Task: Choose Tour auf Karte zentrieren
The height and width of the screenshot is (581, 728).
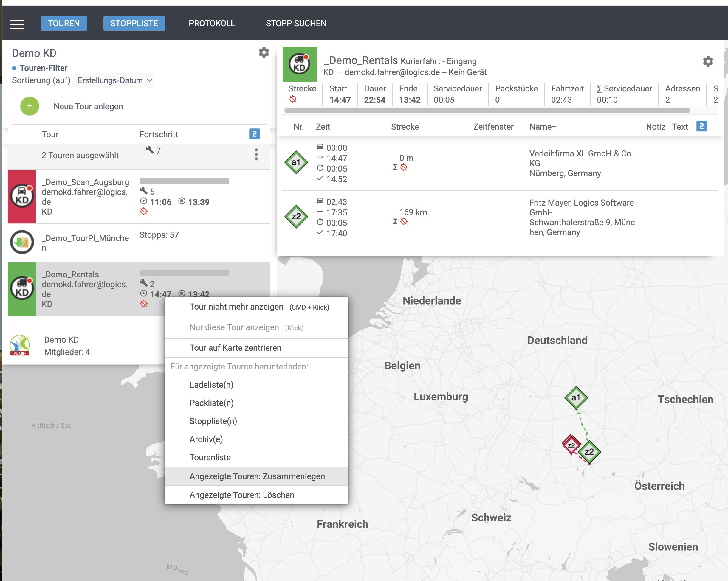Action: point(235,347)
